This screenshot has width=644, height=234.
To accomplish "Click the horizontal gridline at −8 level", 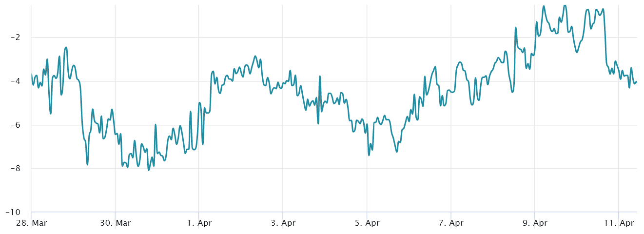I will coord(341,169).
